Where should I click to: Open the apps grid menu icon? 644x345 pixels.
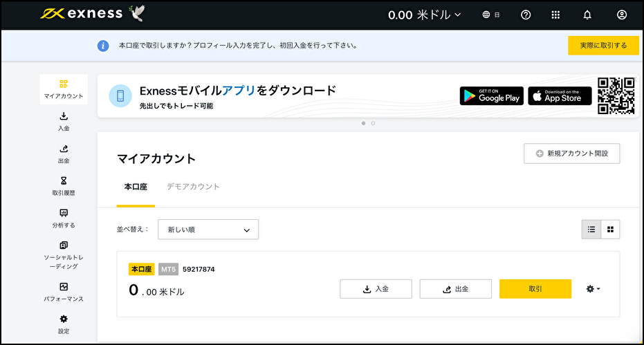555,15
